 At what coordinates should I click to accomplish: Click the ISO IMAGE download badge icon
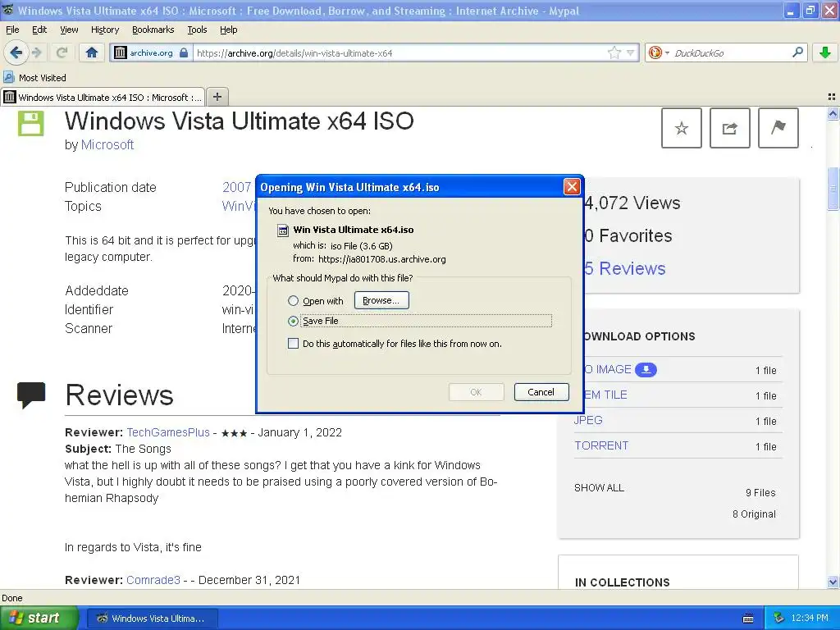[646, 370]
